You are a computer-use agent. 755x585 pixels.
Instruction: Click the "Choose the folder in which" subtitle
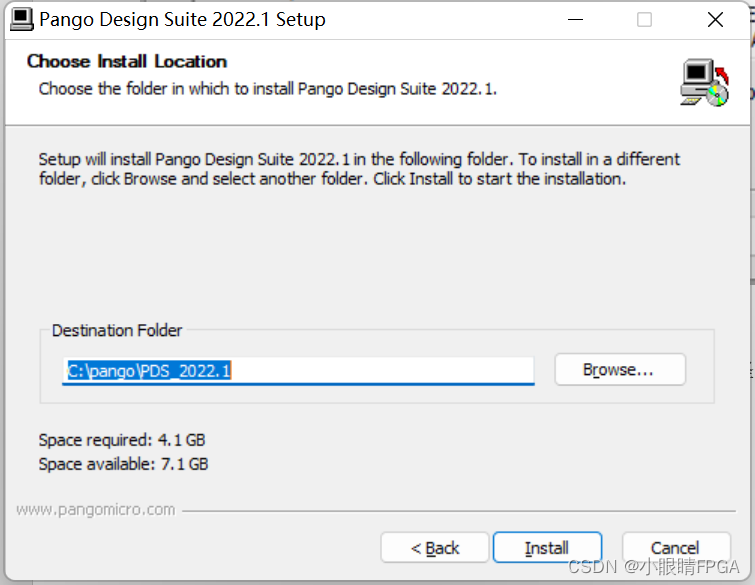pos(268,89)
